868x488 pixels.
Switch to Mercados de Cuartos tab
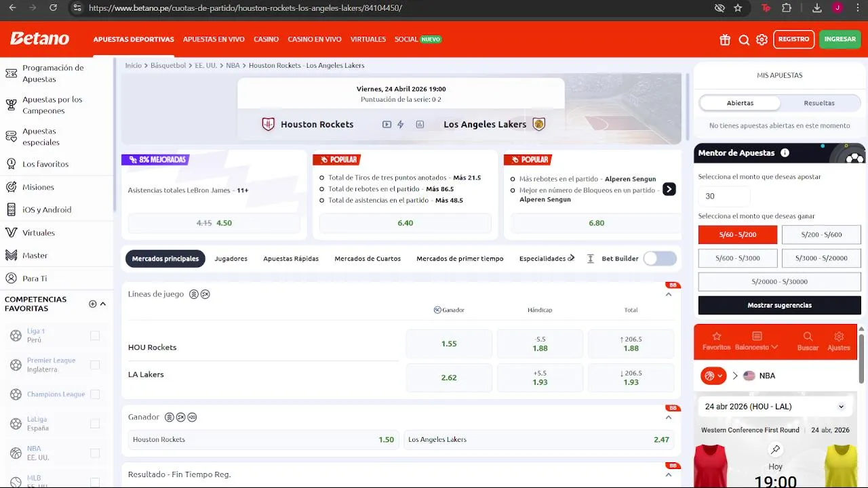click(368, 259)
